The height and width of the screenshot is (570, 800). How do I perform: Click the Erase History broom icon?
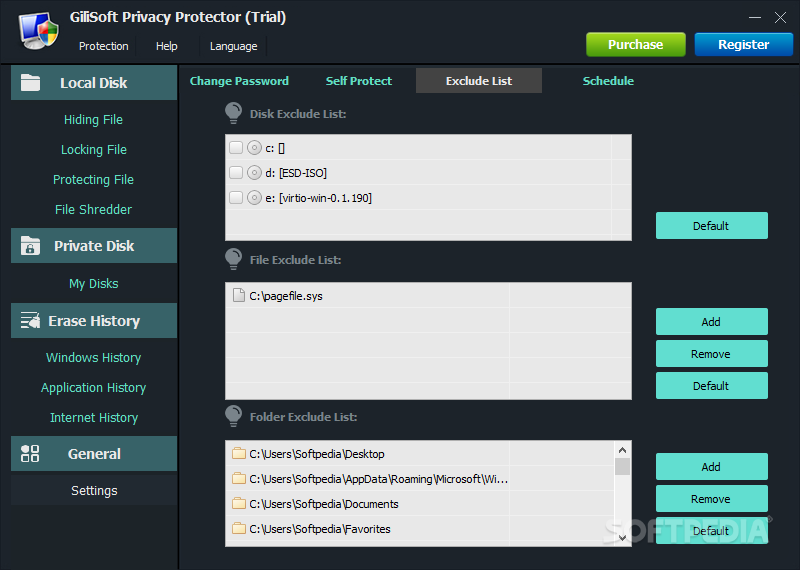click(x=30, y=320)
